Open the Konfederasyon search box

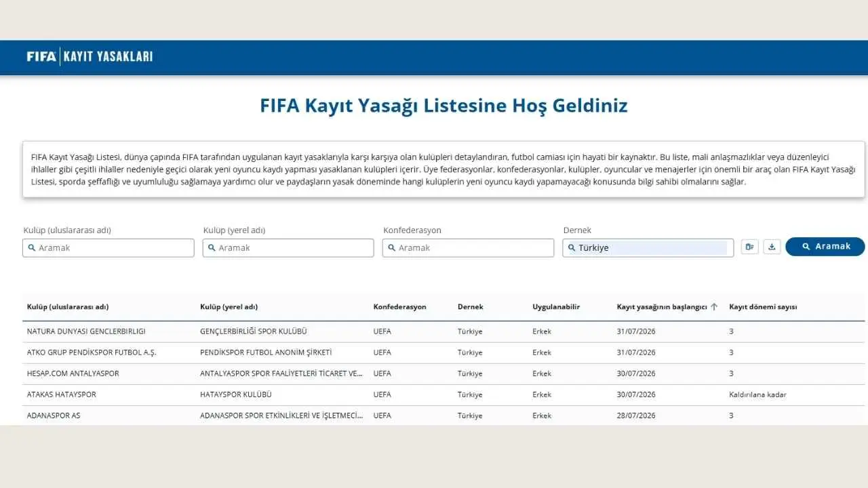(x=468, y=248)
